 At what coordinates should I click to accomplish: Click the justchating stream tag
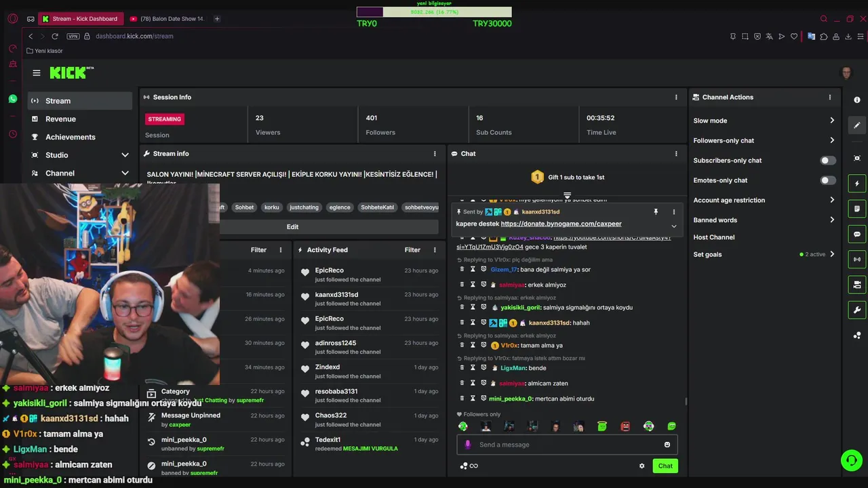tap(304, 207)
